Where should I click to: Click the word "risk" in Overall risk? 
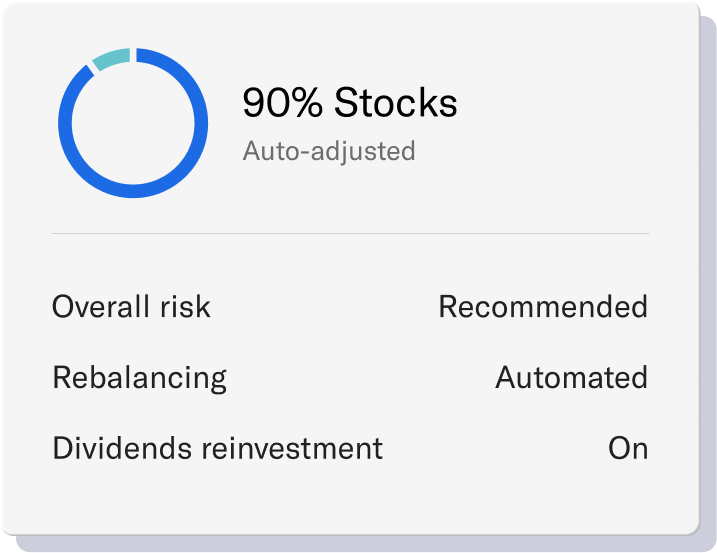point(184,306)
